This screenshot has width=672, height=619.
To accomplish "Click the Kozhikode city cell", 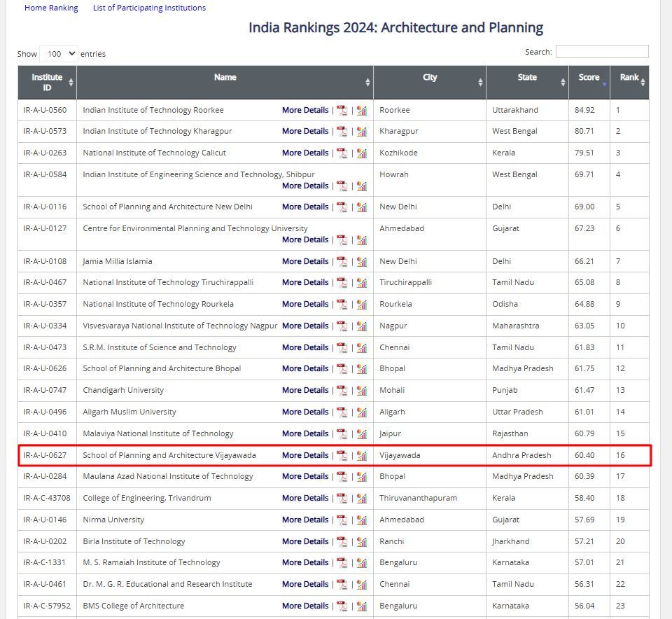I will click(429, 153).
